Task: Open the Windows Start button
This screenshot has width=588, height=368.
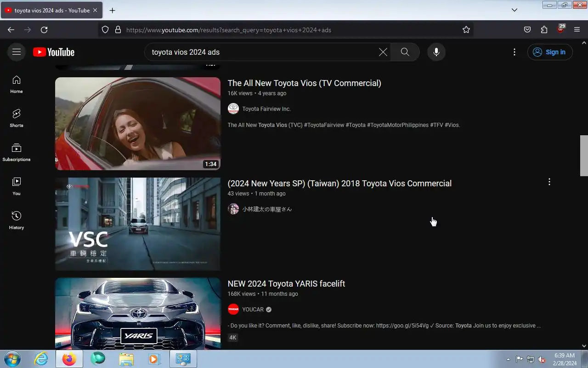Action: click(12, 359)
